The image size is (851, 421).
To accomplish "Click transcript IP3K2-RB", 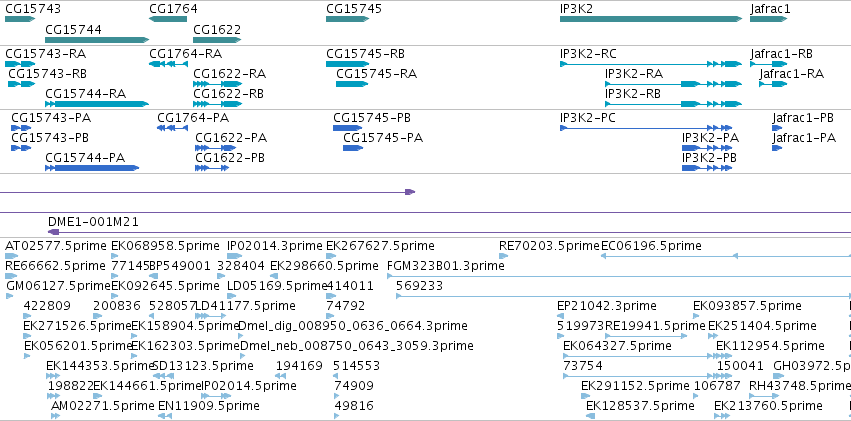I will point(674,104).
